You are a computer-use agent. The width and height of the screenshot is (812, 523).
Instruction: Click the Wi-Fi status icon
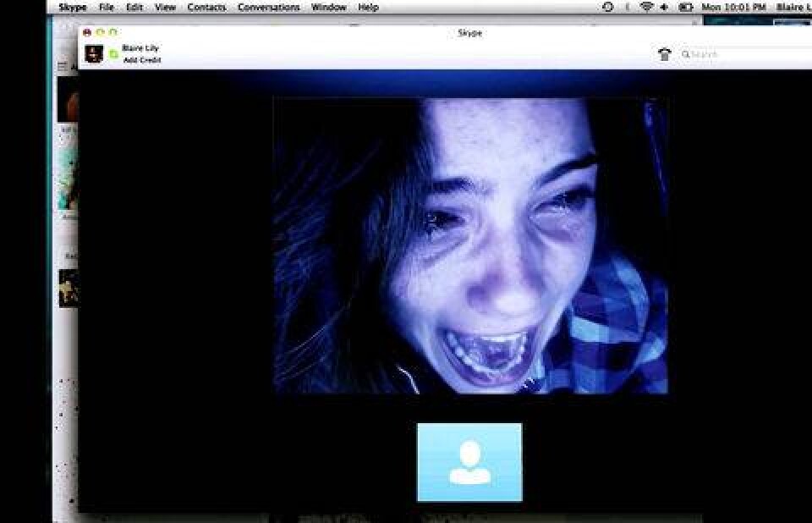tap(646, 8)
